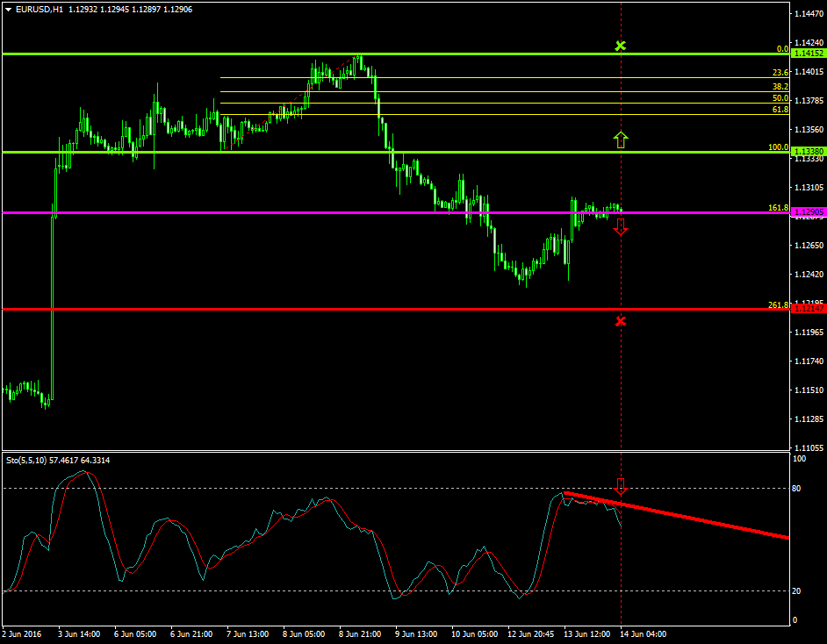
Task: Click the magenta 1.12905 price label
Action: click(x=808, y=212)
